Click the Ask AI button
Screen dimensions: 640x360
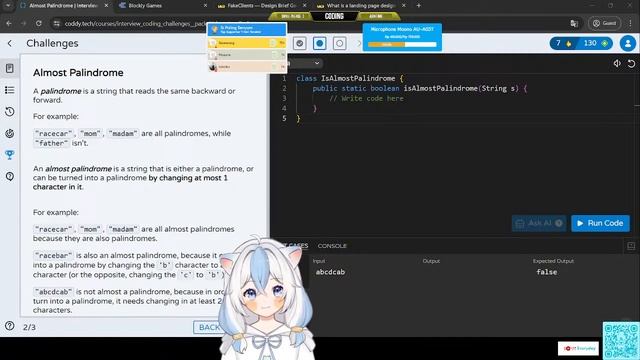click(x=539, y=223)
